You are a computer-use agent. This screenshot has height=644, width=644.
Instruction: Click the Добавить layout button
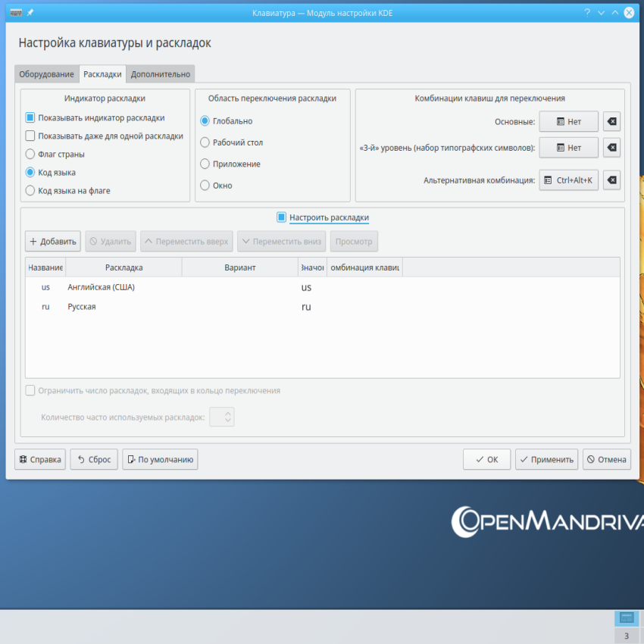tap(53, 242)
